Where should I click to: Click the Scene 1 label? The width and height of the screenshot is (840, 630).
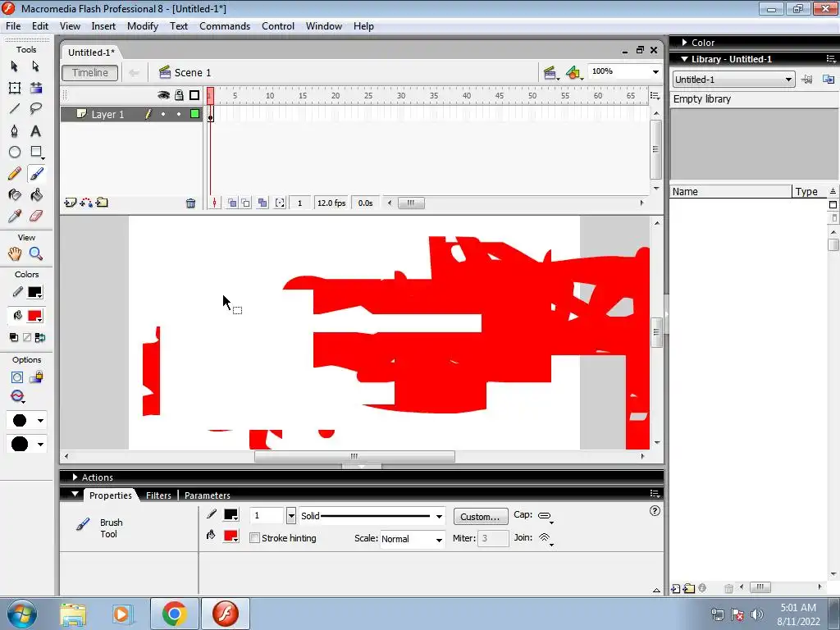tap(192, 73)
